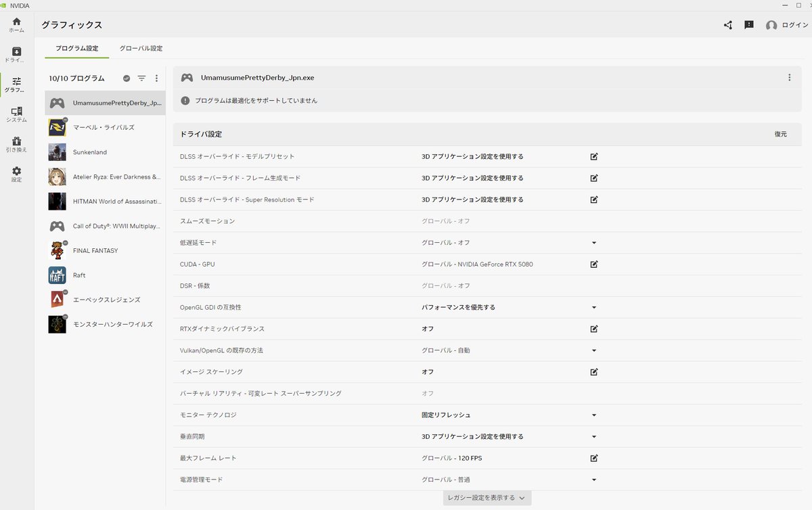Open the システム sidebar page
This screenshot has width=812, height=510.
click(16, 114)
